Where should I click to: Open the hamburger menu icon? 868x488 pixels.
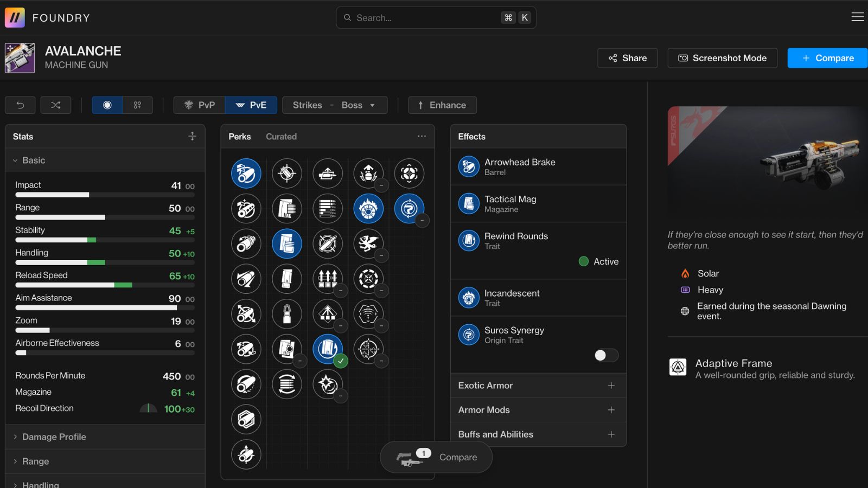857,17
